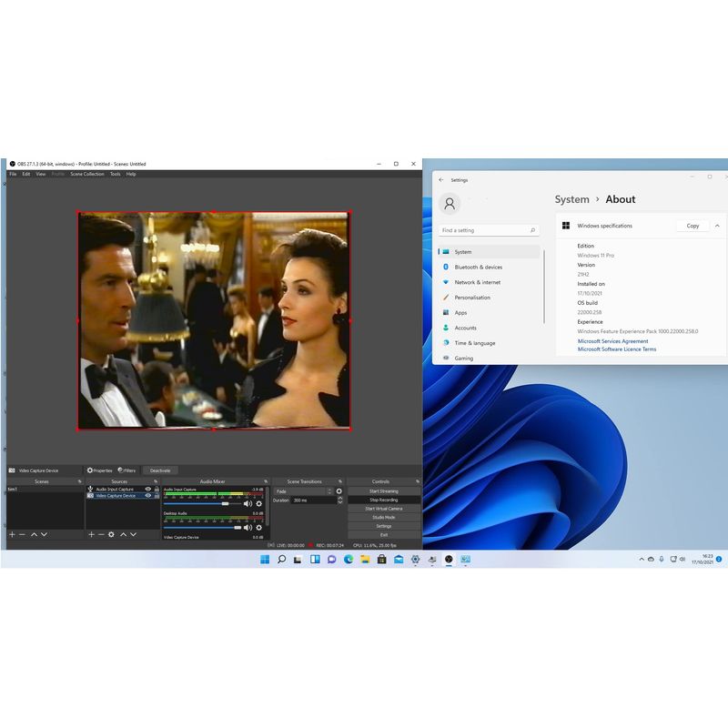Viewport: 728px width, 728px height.
Task: Open Microsoft Store from taskbar
Action: point(381,559)
